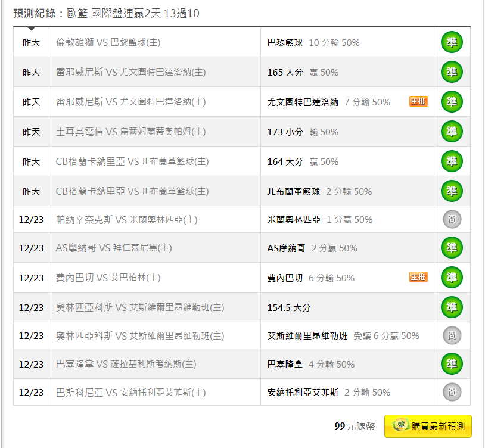Click the 12/23 date in the 帕納辛奈克斯 row
The width and height of the screenshot is (485, 448).
(31, 219)
